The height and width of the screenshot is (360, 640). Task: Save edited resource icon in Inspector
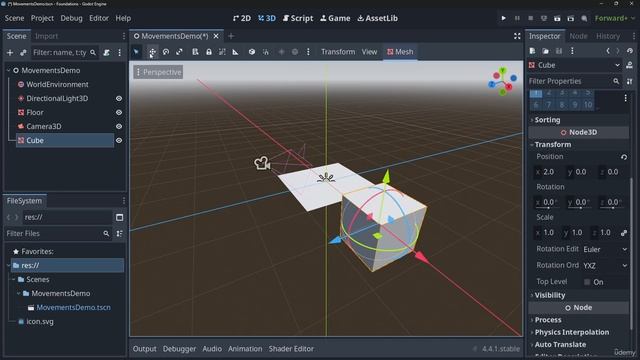559,51
